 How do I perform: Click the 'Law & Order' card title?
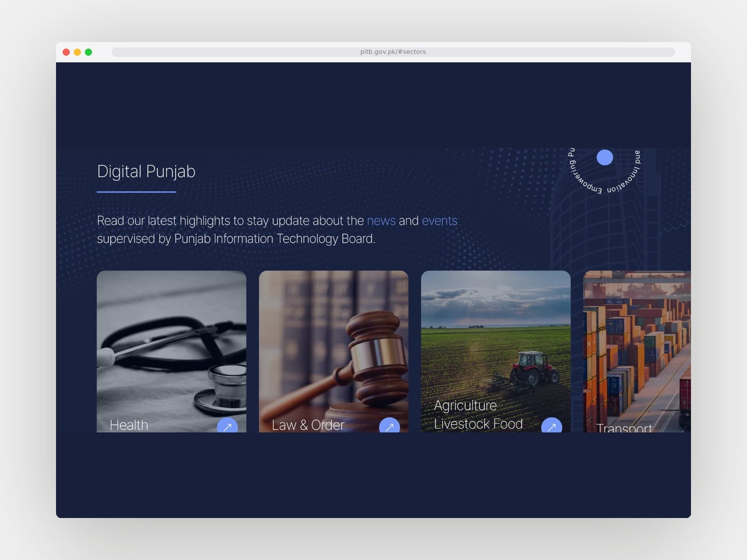pos(308,425)
